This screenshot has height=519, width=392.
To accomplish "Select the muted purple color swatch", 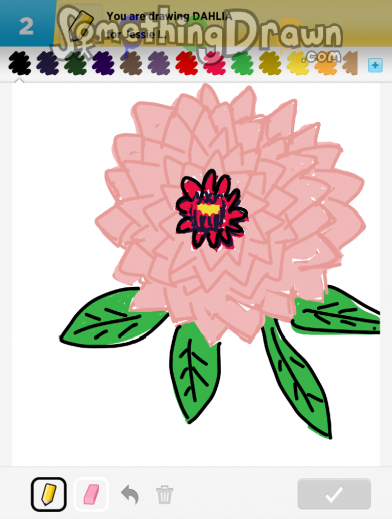I will (x=159, y=63).
